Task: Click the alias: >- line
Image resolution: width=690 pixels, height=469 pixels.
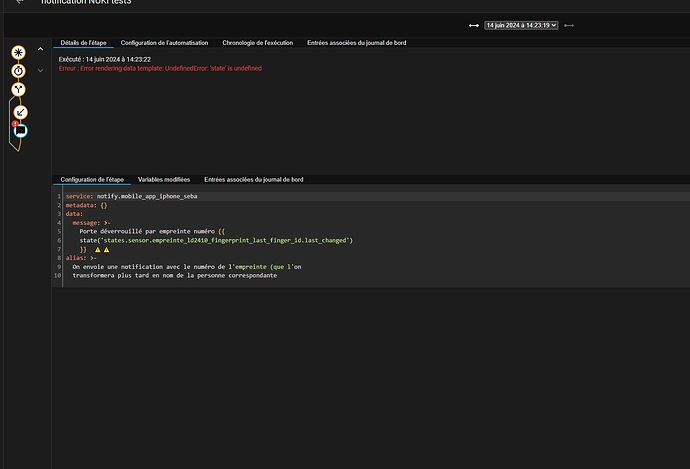Action: coord(81,258)
